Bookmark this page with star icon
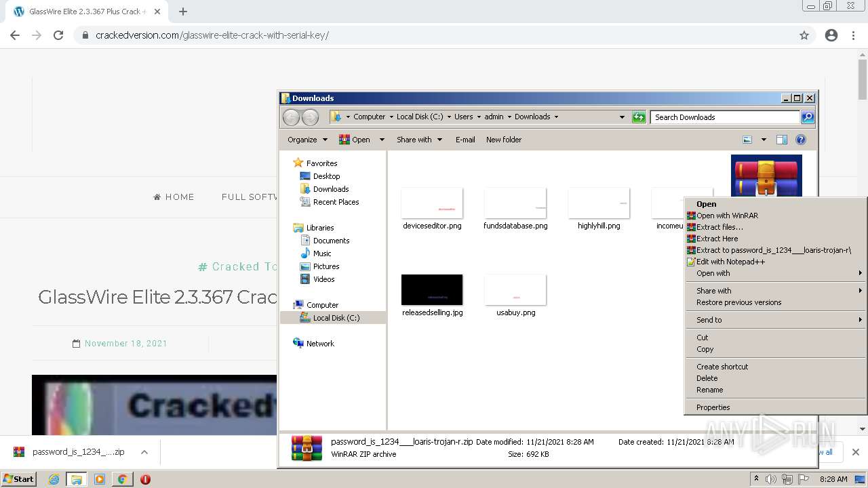Image resolution: width=868 pixels, height=488 pixels. (x=804, y=35)
